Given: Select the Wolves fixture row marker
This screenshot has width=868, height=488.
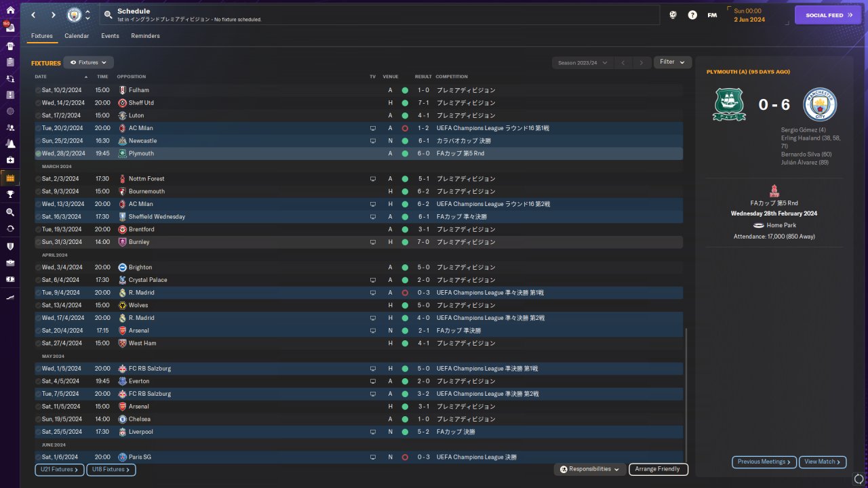Looking at the screenshot, I should click(38, 306).
